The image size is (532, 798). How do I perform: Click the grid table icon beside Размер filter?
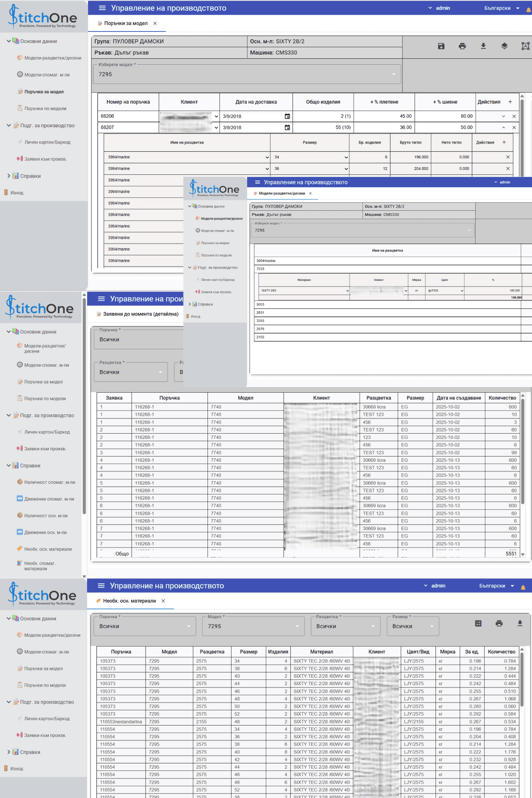click(x=478, y=624)
